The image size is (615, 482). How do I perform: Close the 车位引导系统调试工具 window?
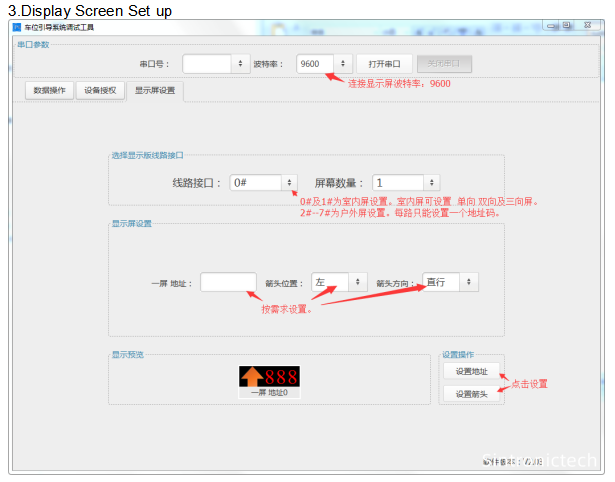[x=588, y=26]
